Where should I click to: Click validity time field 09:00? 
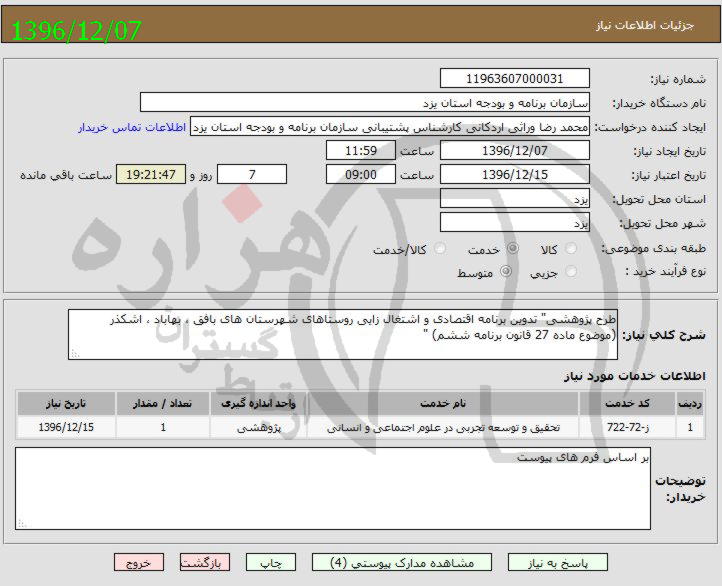click(361, 174)
